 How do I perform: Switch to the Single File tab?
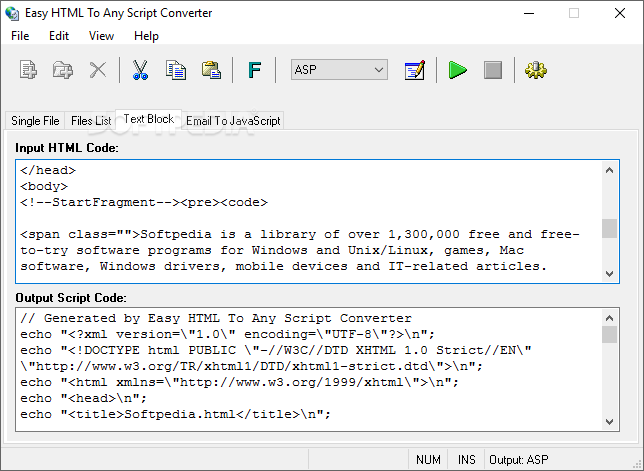coord(35,121)
